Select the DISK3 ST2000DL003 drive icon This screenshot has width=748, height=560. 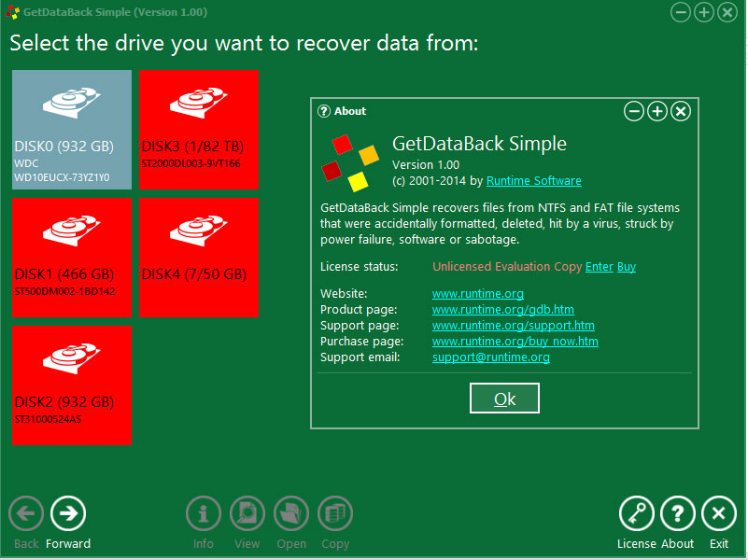click(199, 129)
